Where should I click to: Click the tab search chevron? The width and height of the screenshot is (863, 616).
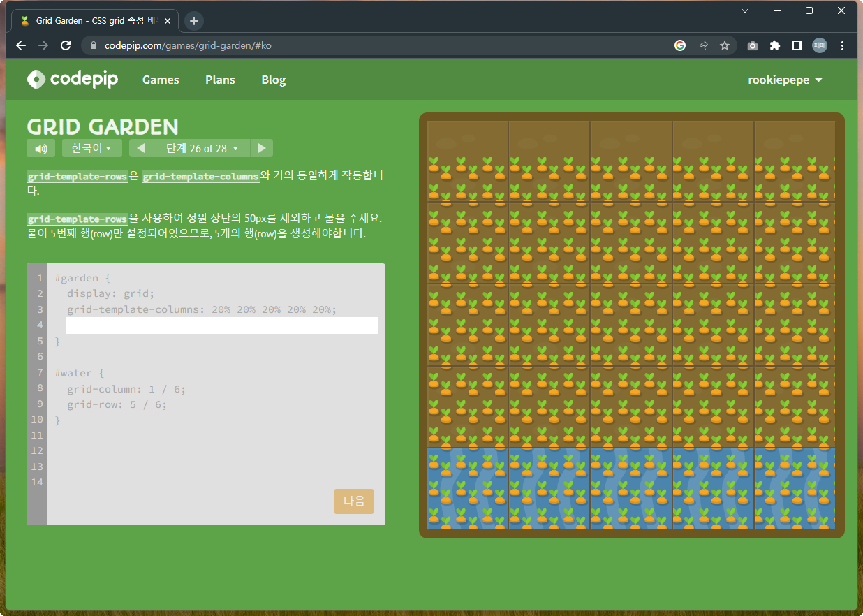[x=745, y=10]
